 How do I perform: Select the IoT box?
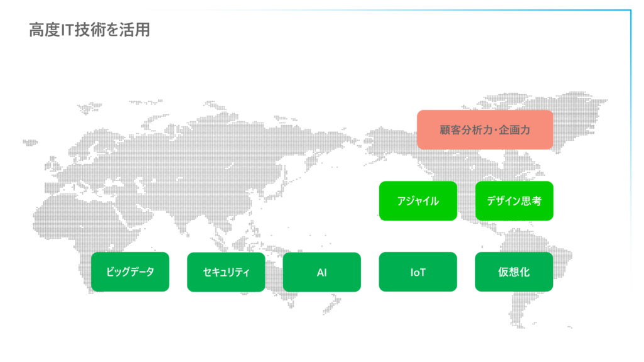coord(418,271)
